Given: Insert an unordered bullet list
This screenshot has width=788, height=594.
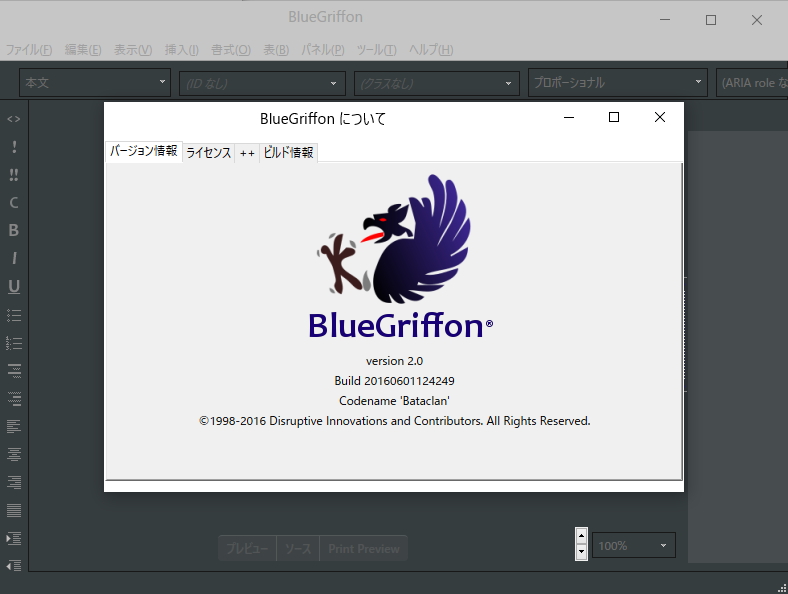Looking at the screenshot, I should point(14,315).
